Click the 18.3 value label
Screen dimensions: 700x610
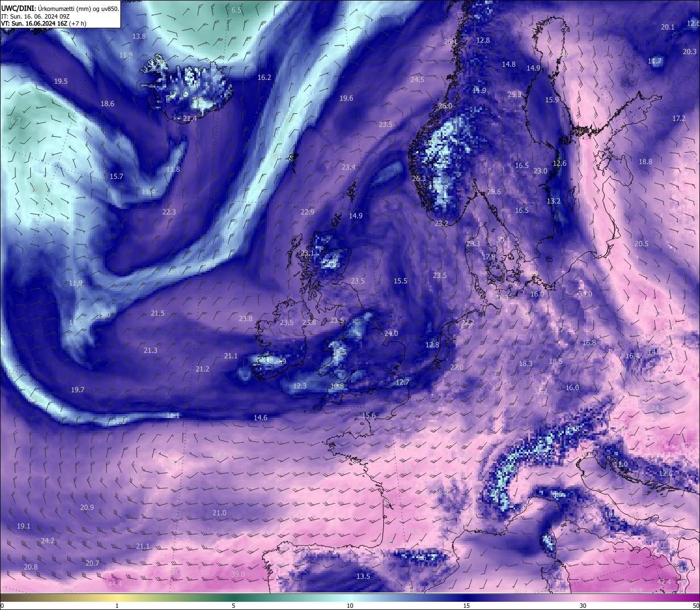[x=526, y=364]
